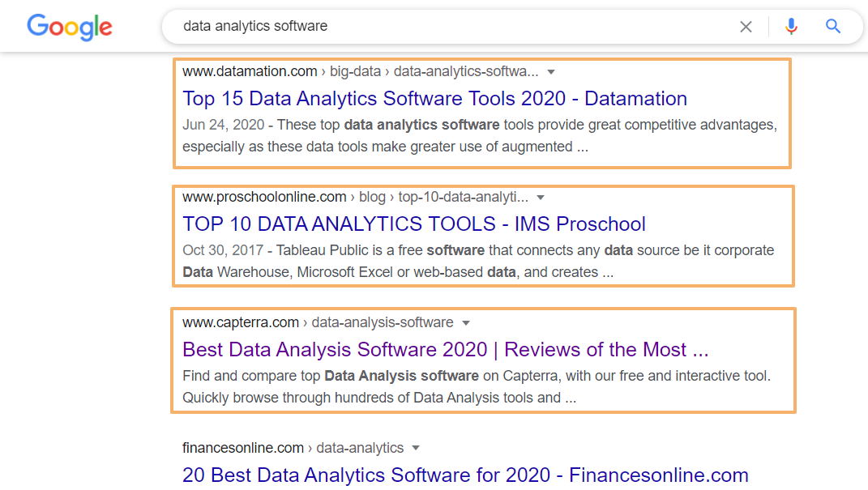Open Top 15 Data Analytics Software Tools 2020 link

click(x=434, y=99)
